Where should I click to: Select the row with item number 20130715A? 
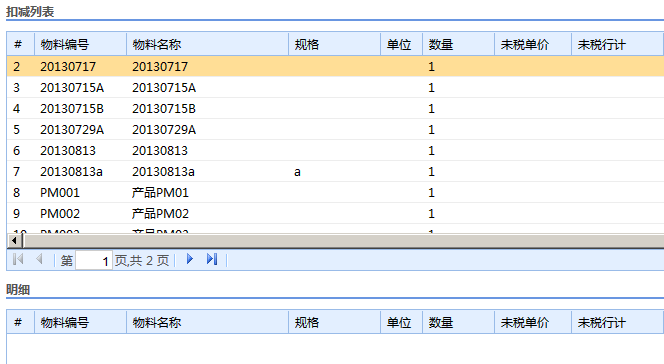coord(335,88)
